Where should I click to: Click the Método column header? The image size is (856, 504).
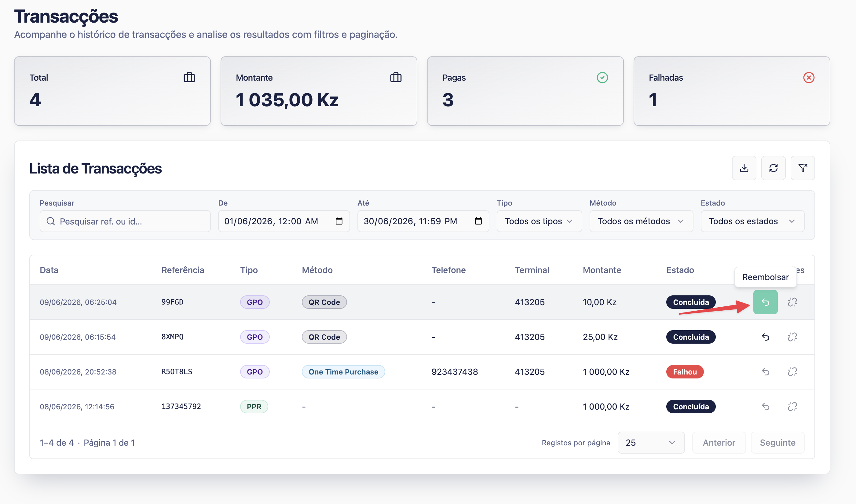pyautogui.click(x=317, y=270)
